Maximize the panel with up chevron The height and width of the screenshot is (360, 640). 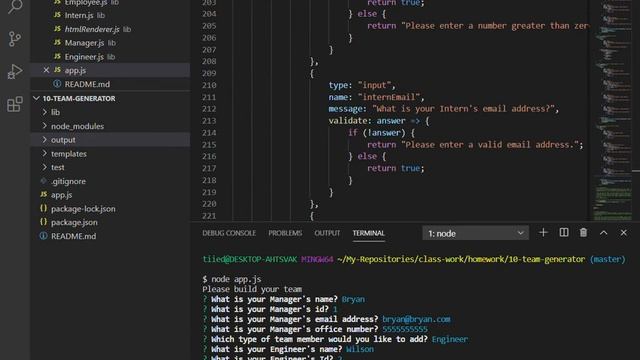pos(604,233)
